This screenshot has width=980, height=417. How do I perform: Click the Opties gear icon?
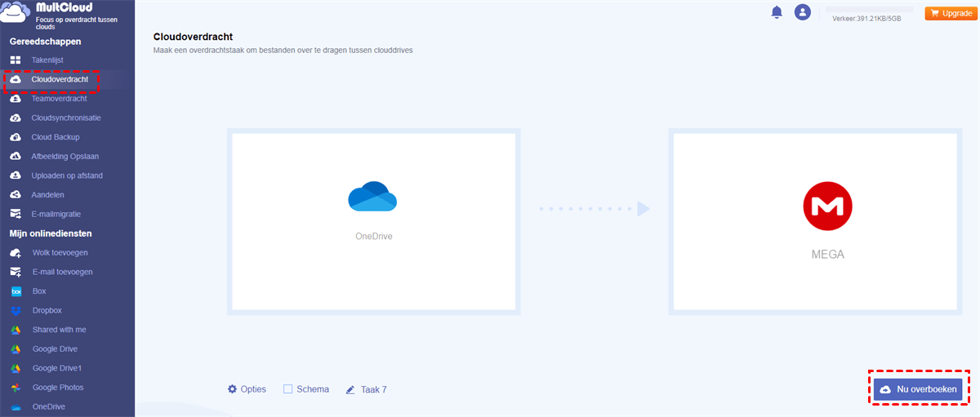pos(232,389)
